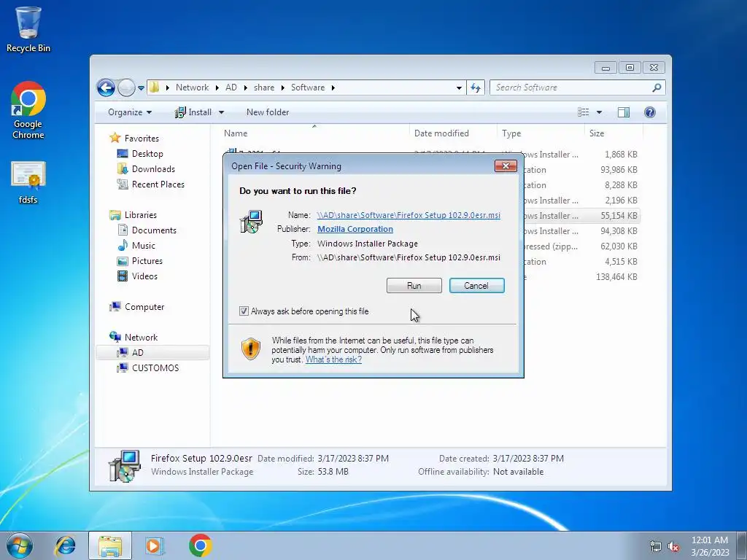Click the New folder toolbar button
The height and width of the screenshot is (560, 747).
click(x=268, y=112)
